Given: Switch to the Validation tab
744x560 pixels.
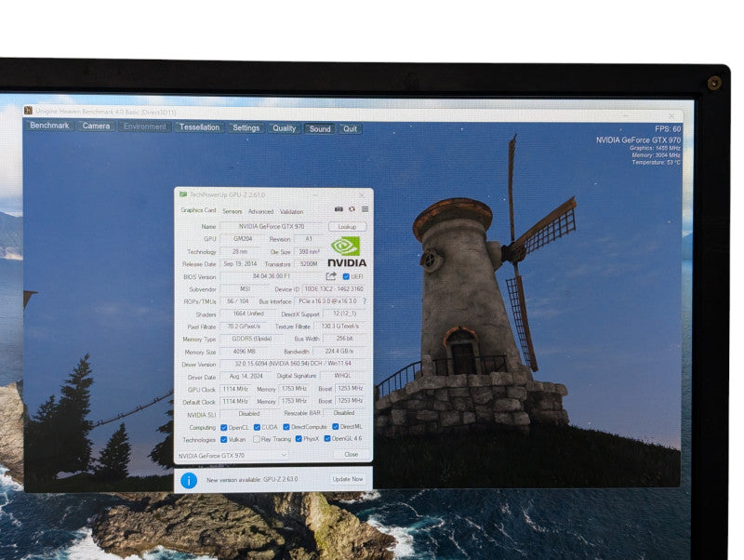Looking at the screenshot, I should tap(291, 212).
